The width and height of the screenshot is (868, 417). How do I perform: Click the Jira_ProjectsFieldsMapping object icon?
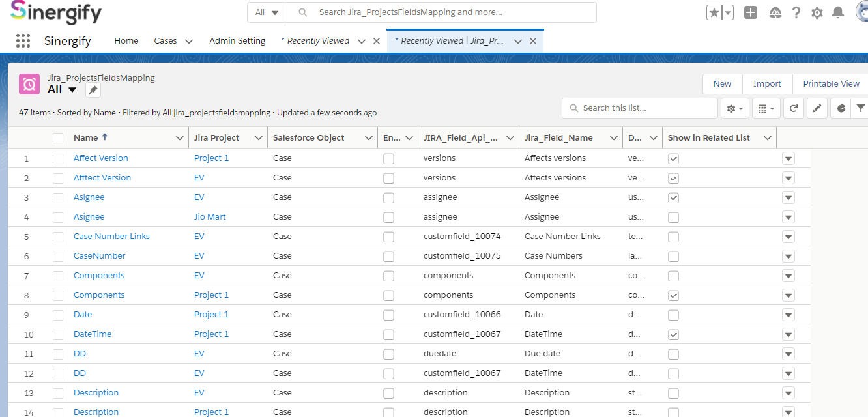(x=29, y=84)
